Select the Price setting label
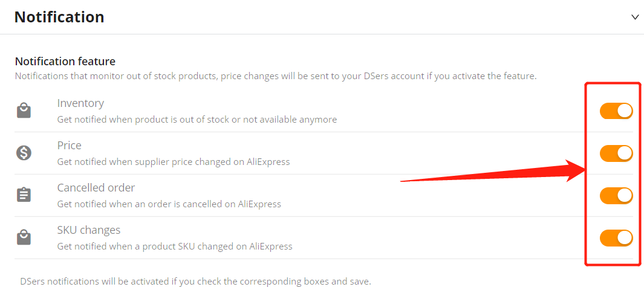The image size is (644, 287). 70,146
